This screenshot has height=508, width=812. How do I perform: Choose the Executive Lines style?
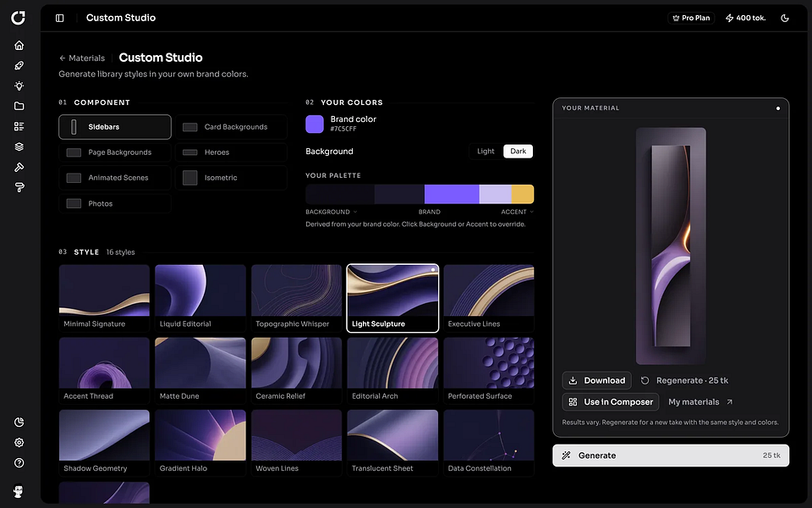tap(488, 299)
